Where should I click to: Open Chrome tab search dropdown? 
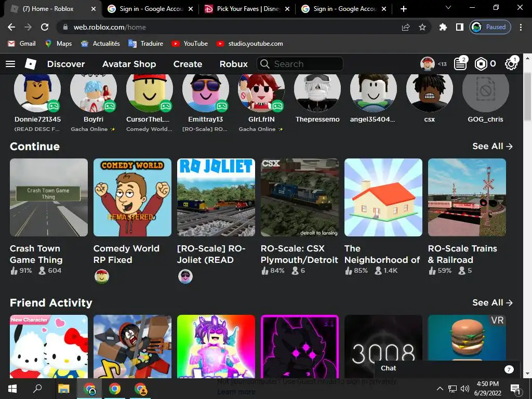point(448,7)
